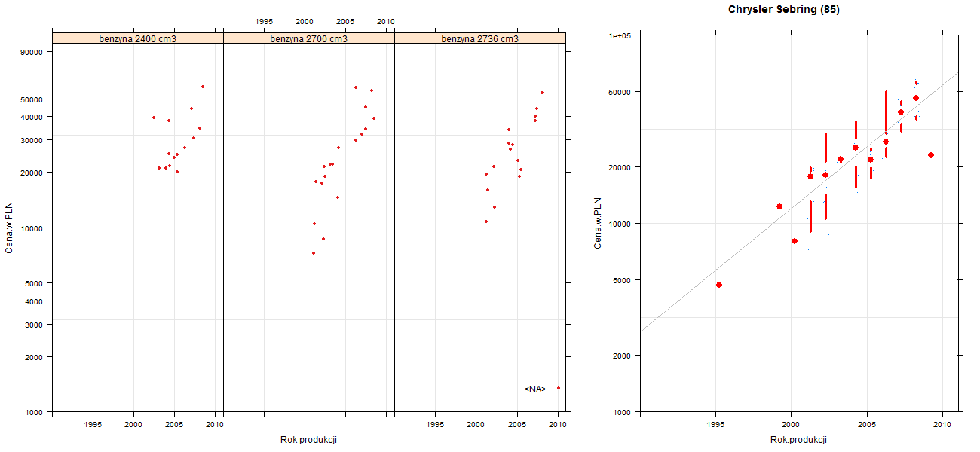Select the "Cena.w.PLN" label of the Chrysler Sebring chart
980x452 pixels.
click(x=598, y=223)
